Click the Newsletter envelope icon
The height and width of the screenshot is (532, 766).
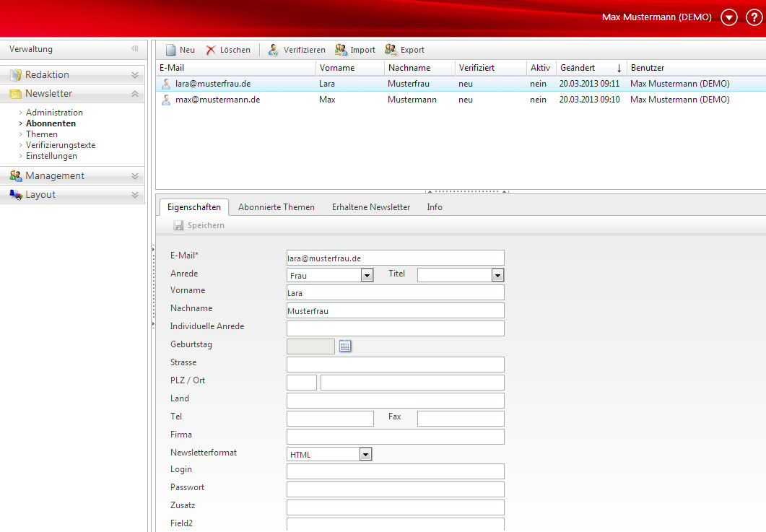[16, 94]
